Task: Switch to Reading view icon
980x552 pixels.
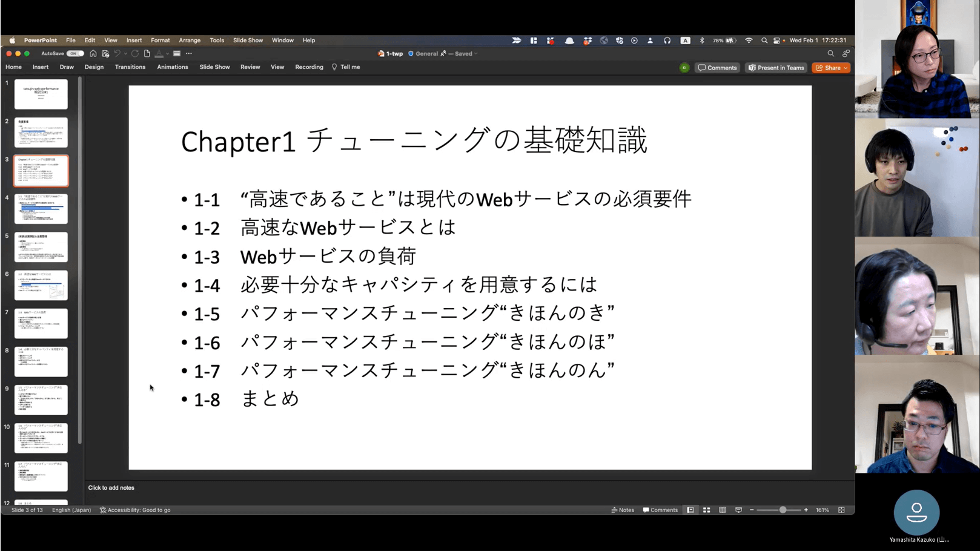Action: 723,510
